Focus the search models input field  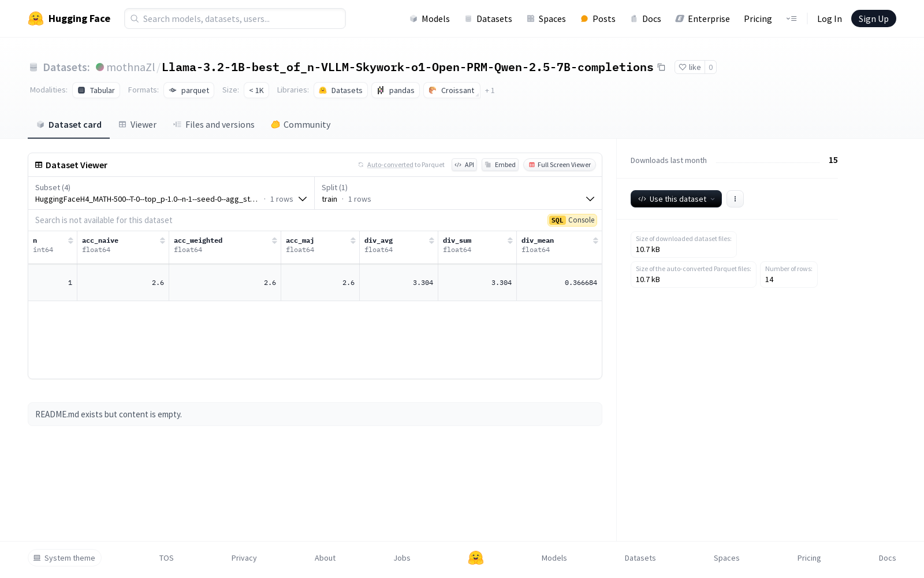click(235, 18)
